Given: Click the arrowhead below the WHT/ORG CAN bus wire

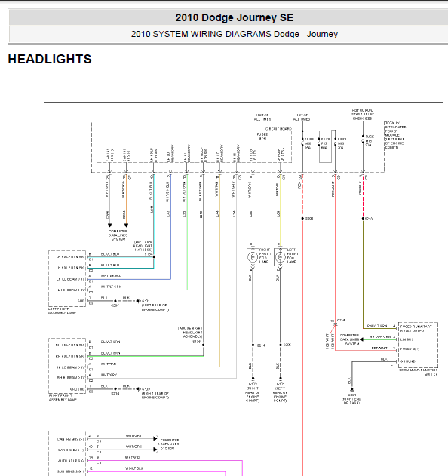Looking at the screenshot, I should pyautogui.click(x=126, y=226).
